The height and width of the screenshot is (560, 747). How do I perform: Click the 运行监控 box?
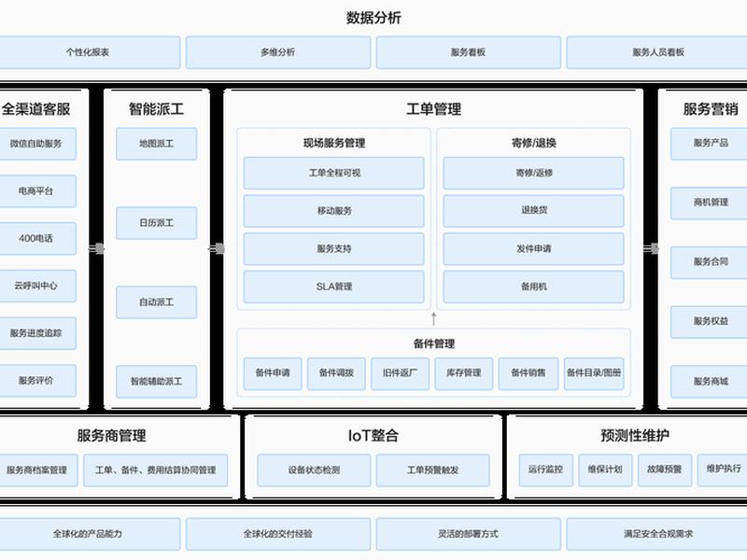click(x=546, y=470)
